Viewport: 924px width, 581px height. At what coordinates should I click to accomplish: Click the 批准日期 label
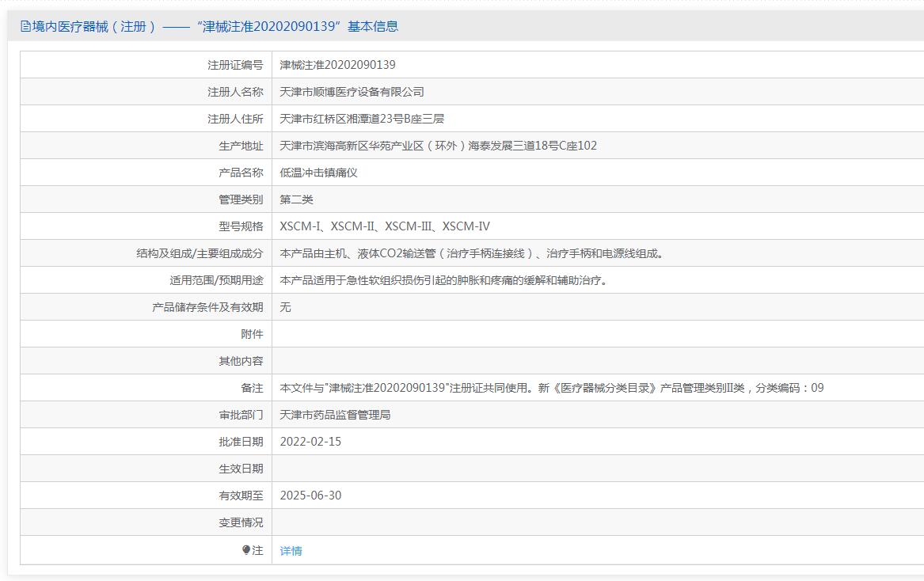pos(241,442)
